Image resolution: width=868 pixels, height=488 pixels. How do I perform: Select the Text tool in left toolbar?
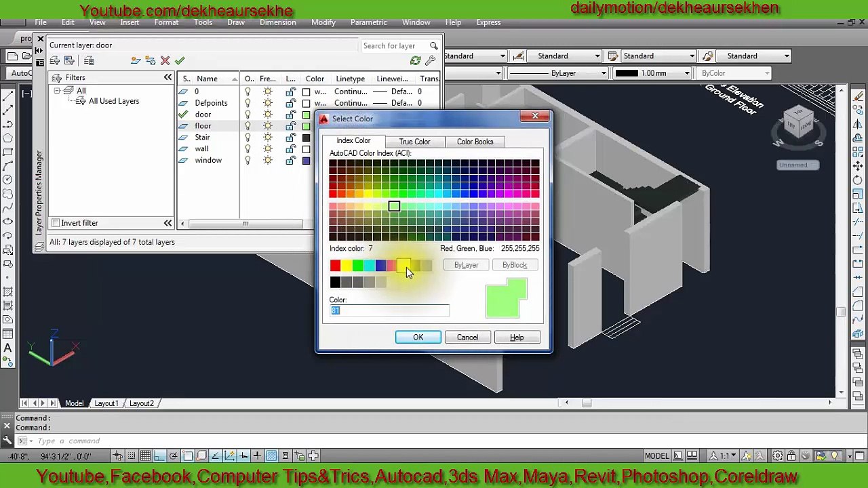tap(7, 348)
